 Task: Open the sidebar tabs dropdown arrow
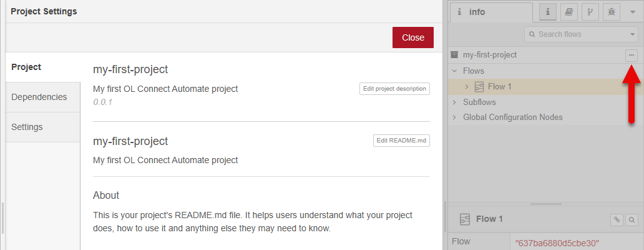pos(632,11)
